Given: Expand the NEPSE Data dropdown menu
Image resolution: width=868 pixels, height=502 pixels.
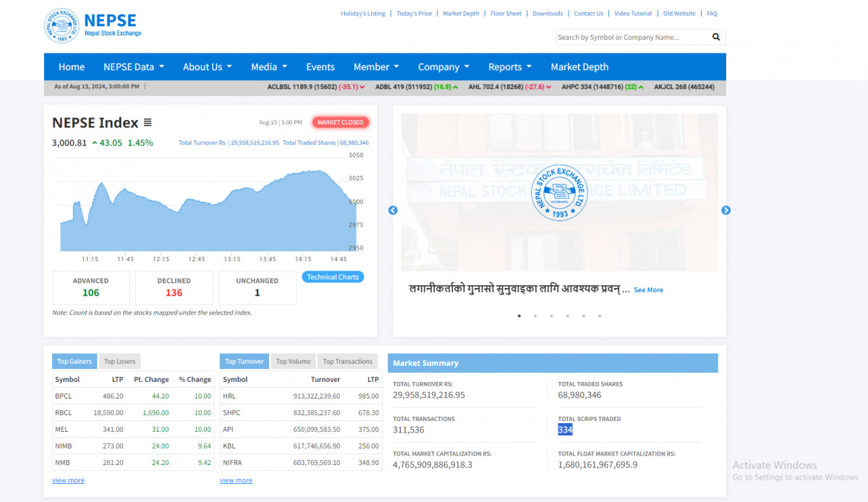Looking at the screenshot, I should 134,67.
